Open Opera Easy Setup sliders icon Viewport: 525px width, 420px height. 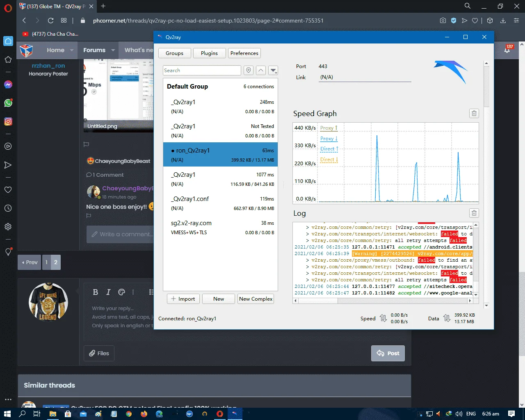[x=516, y=21]
